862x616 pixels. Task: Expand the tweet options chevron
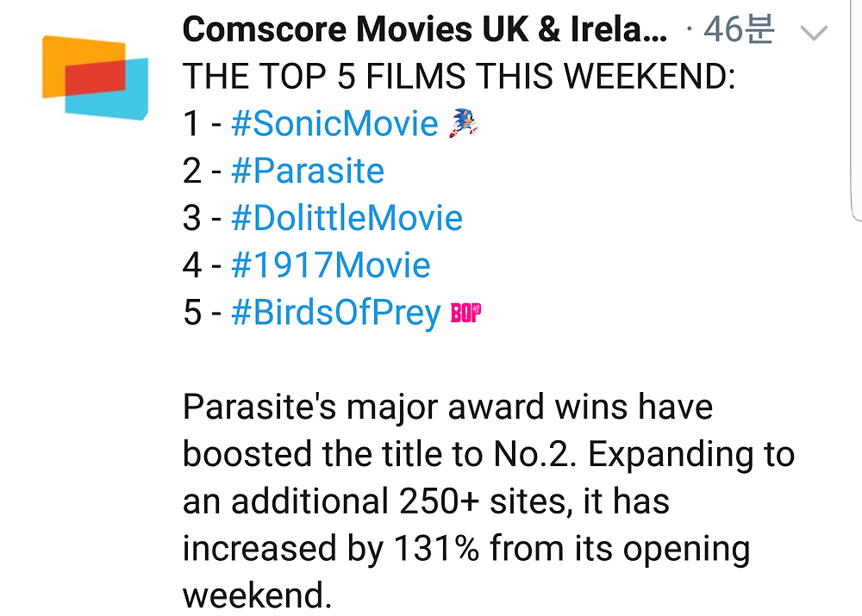point(814,33)
